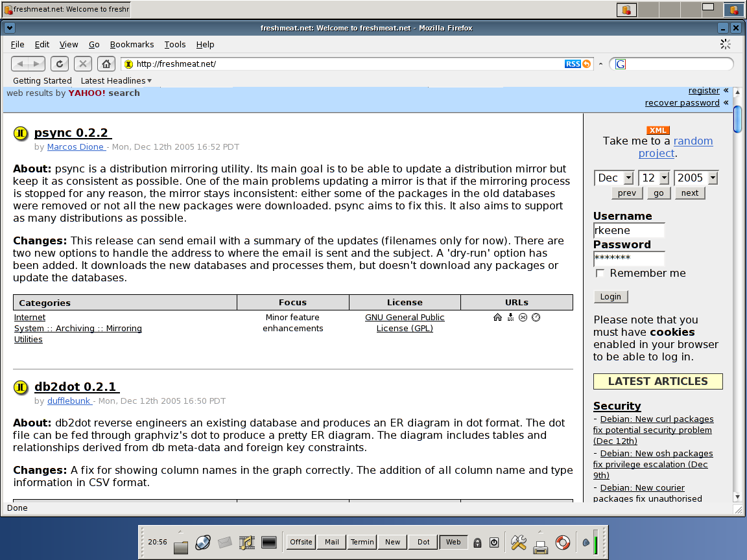747x560 pixels.
Task: Click the page vertical scrollbar thumb
Action: [x=737, y=119]
